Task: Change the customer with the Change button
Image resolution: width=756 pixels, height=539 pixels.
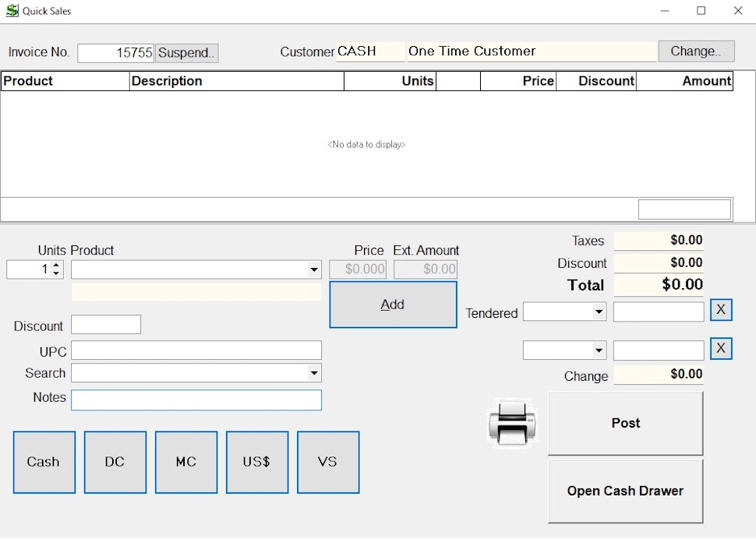Action: click(x=696, y=51)
